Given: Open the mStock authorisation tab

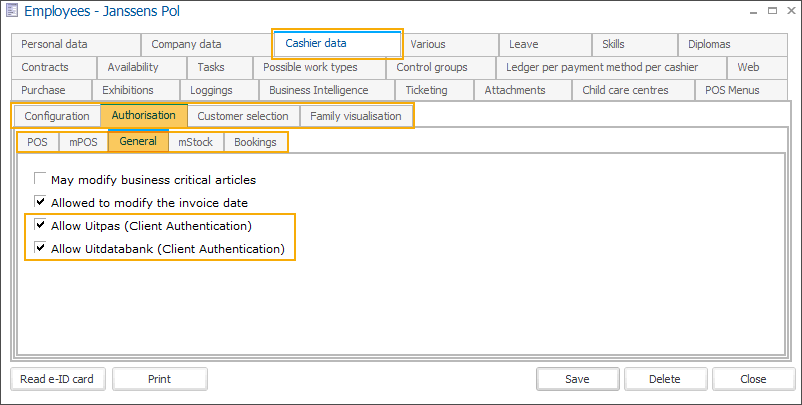Looking at the screenshot, I should tap(195, 142).
